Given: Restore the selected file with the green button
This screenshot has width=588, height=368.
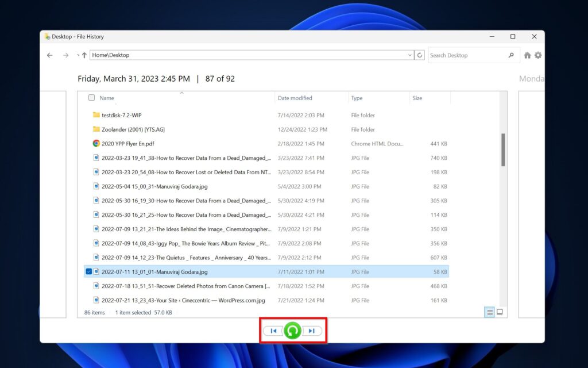Looking at the screenshot, I should (x=293, y=330).
